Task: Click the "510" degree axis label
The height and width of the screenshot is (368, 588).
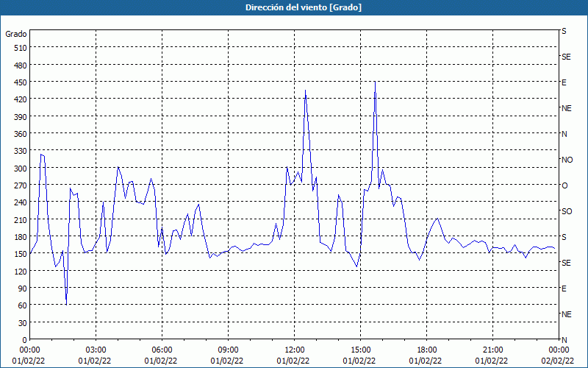Action: tap(21, 48)
